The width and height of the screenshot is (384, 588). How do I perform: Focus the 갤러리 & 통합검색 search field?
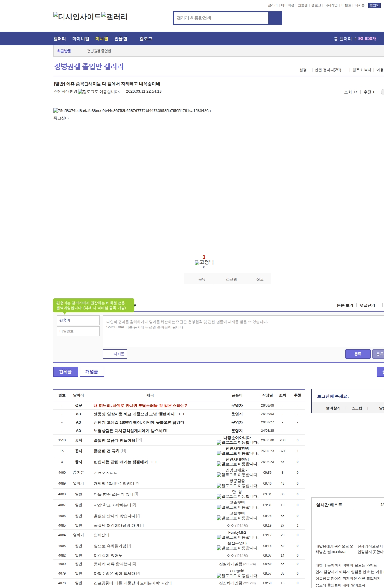point(221,18)
